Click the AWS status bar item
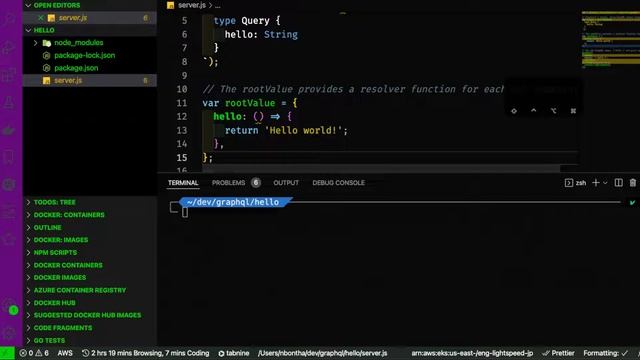 point(65,353)
